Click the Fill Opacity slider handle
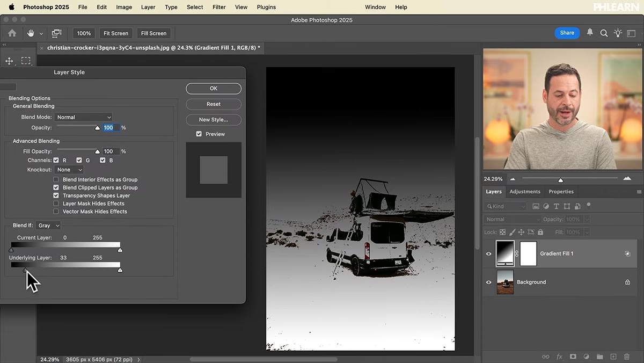Viewport: 644px width, 363px height. point(97,152)
